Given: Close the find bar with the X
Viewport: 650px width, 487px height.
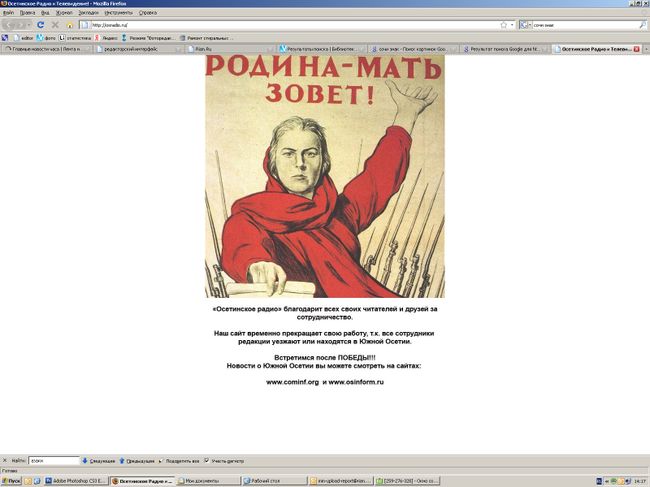Looking at the screenshot, I should (5, 460).
